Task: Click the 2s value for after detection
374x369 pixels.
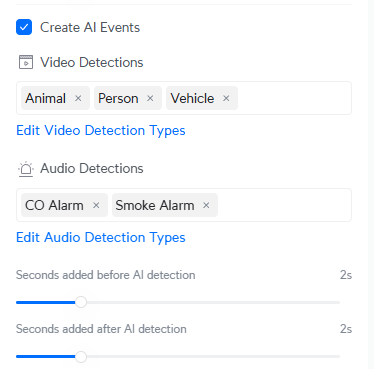Action: (346, 329)
